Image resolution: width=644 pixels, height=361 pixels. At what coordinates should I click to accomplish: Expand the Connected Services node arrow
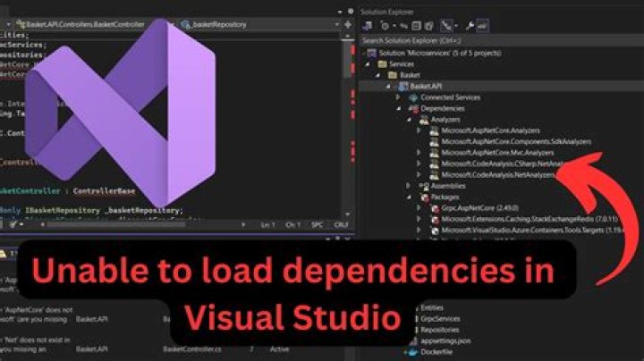(x=398, y=97)
